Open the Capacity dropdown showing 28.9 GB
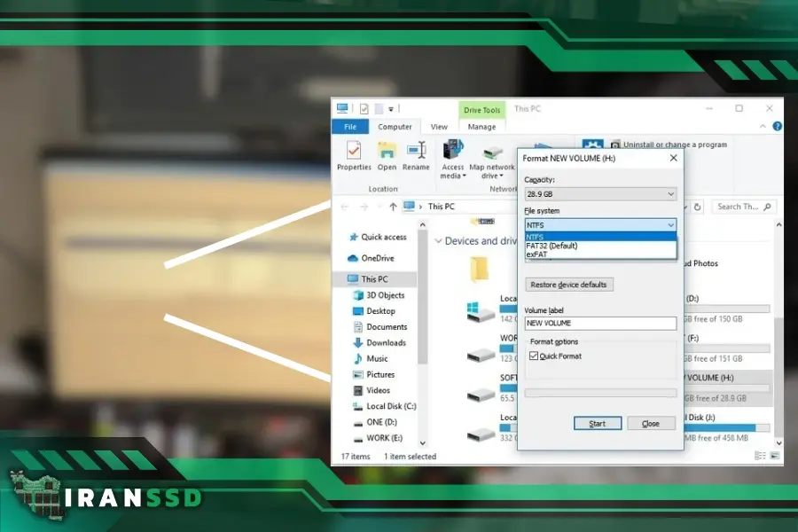Screen dimensions: 798x532 (669, 193)
